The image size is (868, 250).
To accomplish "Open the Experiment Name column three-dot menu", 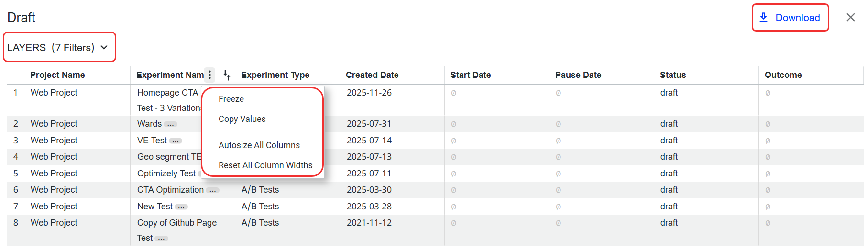I will click(209, 75).
